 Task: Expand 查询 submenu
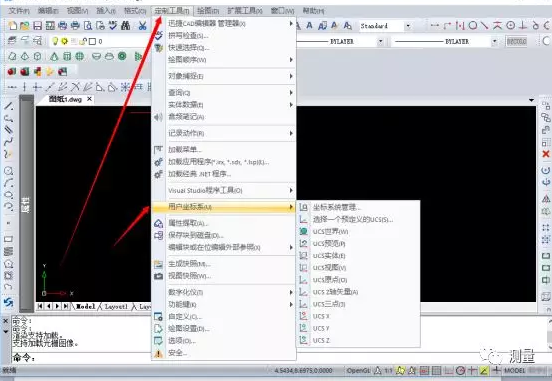click(291, 92)
